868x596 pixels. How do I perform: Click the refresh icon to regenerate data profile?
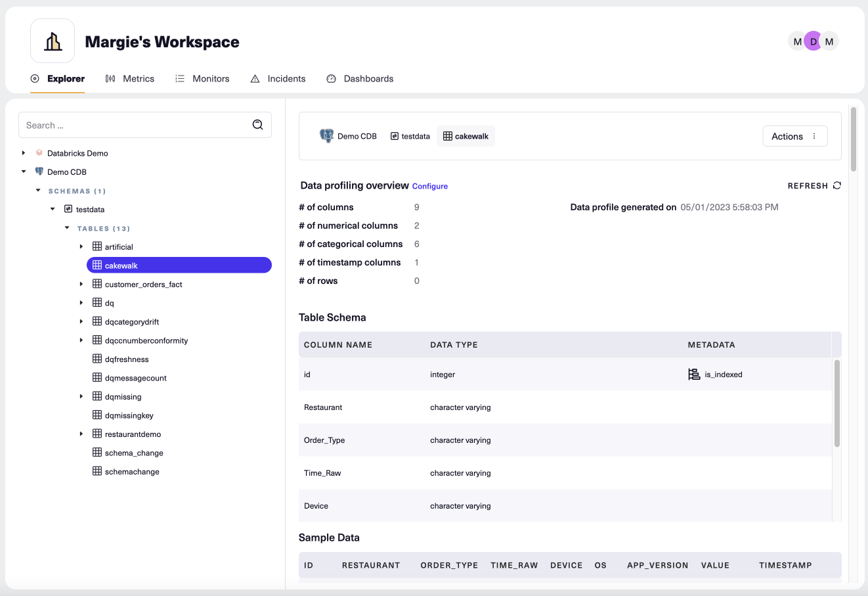click(836, 185)
